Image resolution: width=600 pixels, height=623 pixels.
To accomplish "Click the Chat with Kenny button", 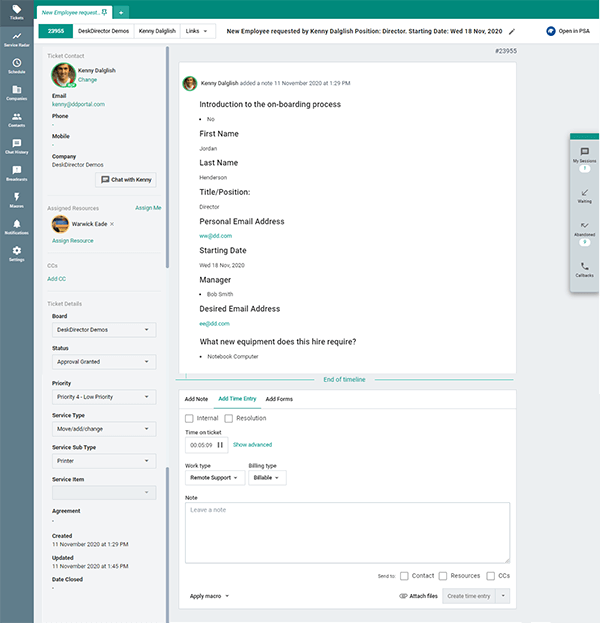I will [x=125, y=179].
